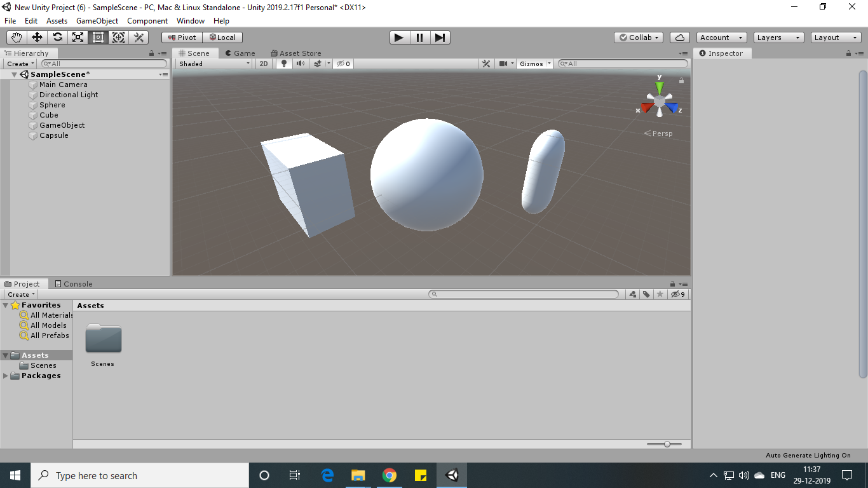
Task: Select the Rect tool
Action: 98,37
